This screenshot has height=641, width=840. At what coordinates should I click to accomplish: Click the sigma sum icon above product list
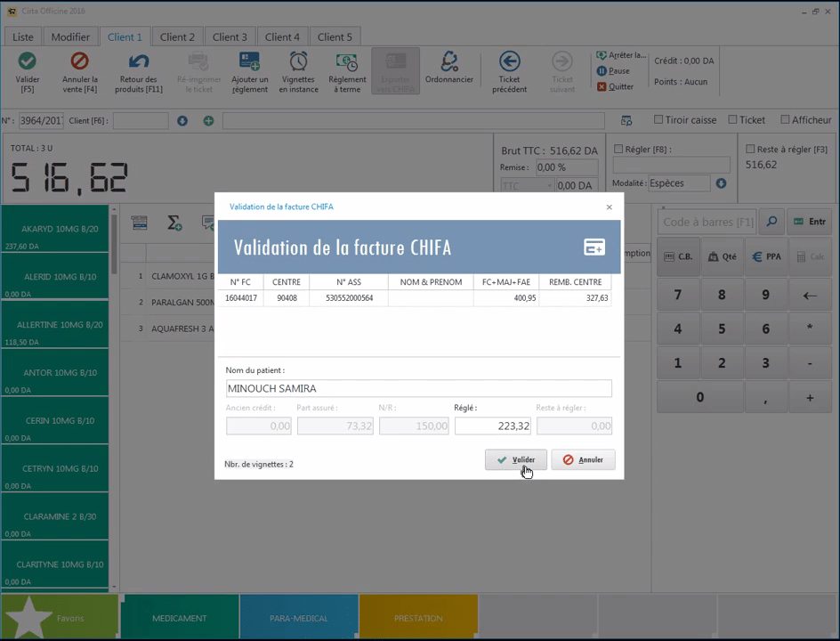174,223
